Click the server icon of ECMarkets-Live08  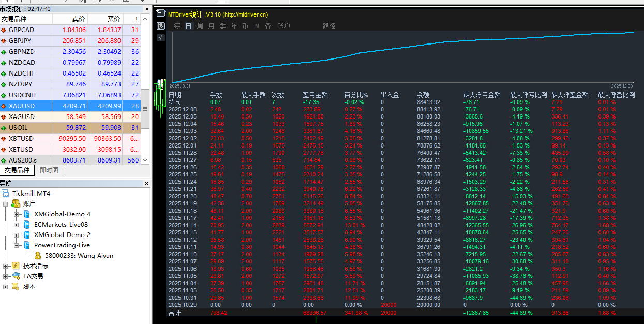pos(26,225)
